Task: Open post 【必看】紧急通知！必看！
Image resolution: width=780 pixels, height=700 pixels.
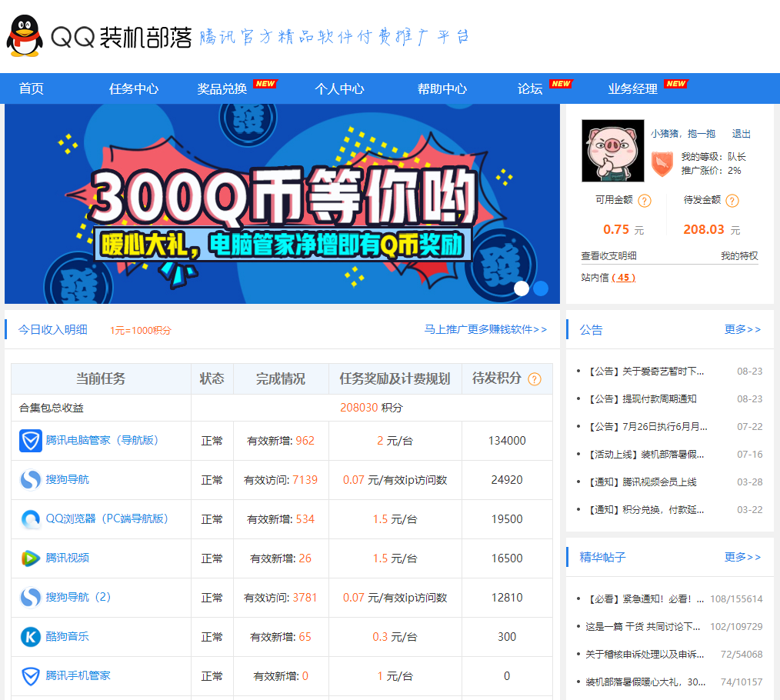Action: coord(645,599)
